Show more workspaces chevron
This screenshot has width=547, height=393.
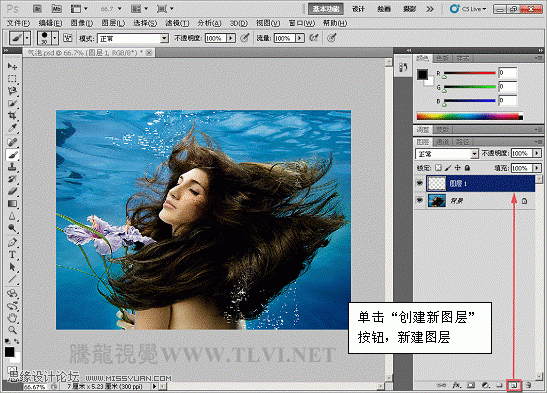click(x=430, y=9)
